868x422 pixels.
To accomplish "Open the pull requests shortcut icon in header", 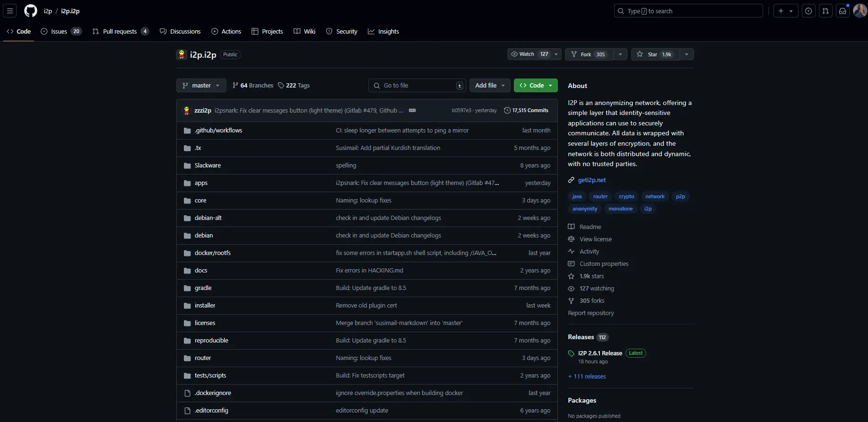I will pyautogui.click(x=825, y=11).
